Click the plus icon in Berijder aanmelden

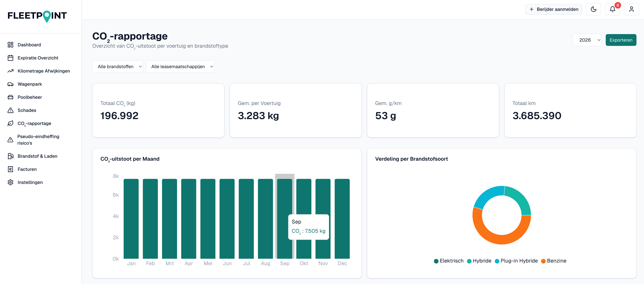531,9
